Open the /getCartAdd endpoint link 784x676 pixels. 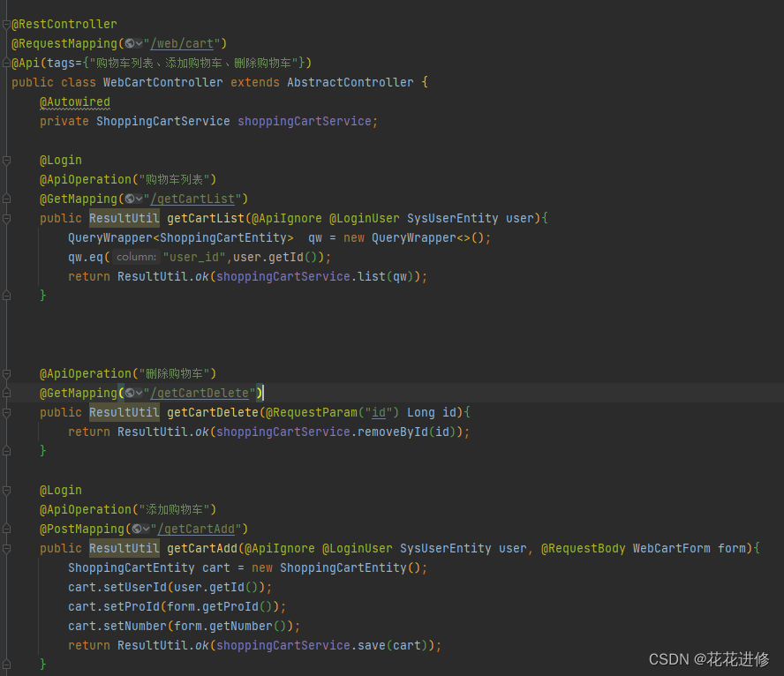196,529
